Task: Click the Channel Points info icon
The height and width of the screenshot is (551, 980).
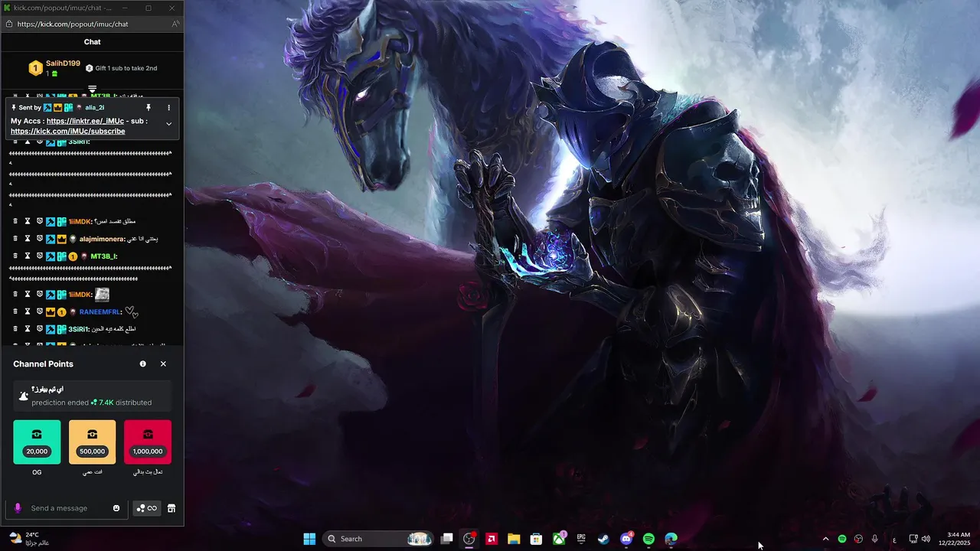Action: click(x=142, y=364)
